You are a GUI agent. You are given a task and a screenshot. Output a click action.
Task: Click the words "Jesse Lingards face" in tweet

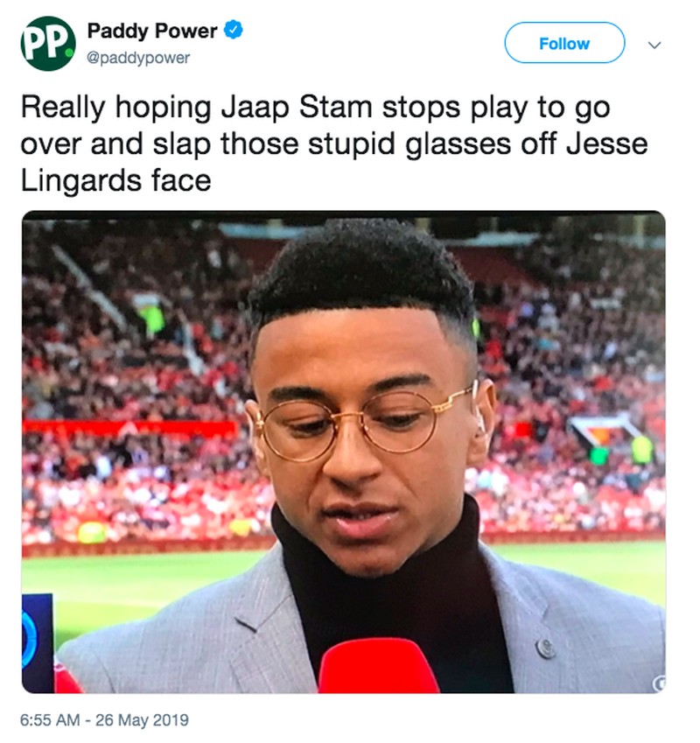tap(115, 180)
